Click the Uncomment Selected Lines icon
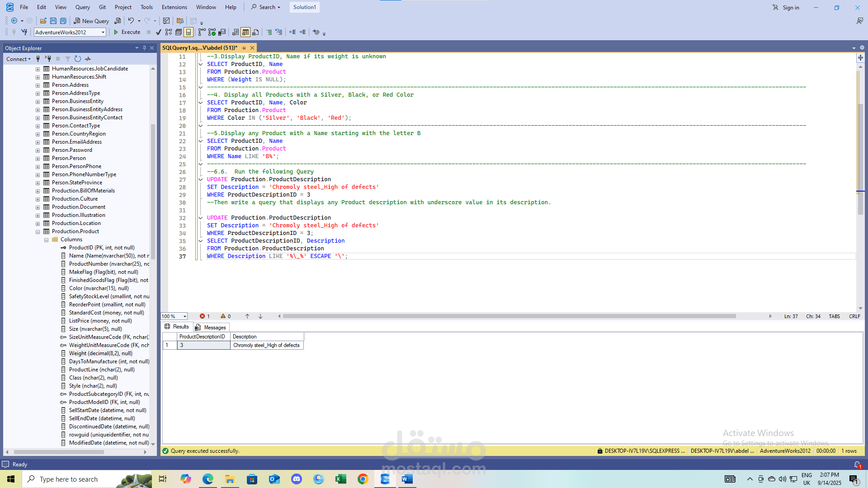Viewport: 868px width, 488px height. click(x=279, y=32)
